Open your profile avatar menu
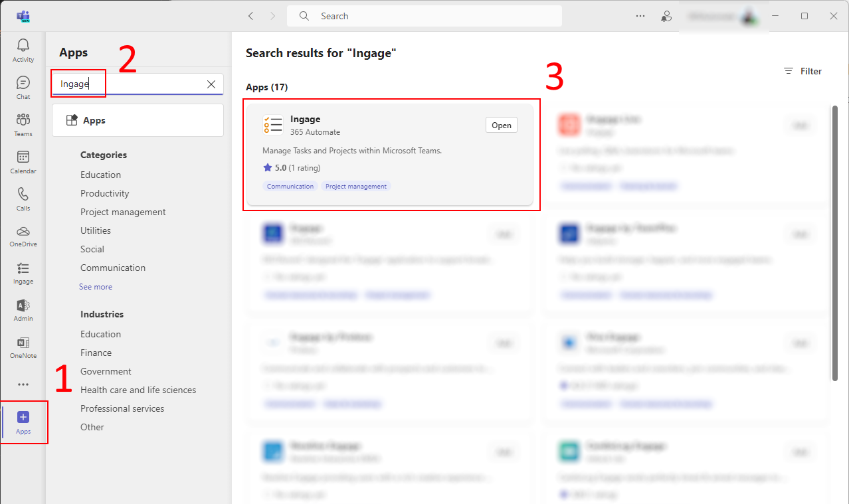The image size is (849, 504). (749, 16)
